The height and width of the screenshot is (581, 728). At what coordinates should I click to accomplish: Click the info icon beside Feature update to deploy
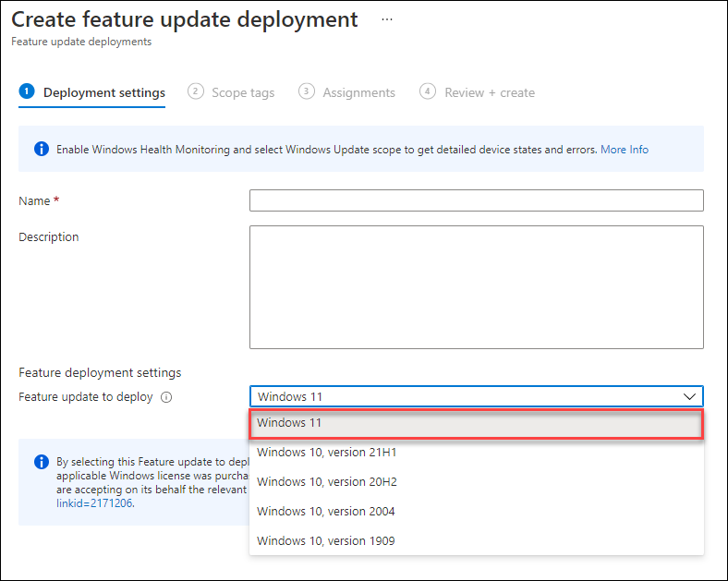(166, 397)
